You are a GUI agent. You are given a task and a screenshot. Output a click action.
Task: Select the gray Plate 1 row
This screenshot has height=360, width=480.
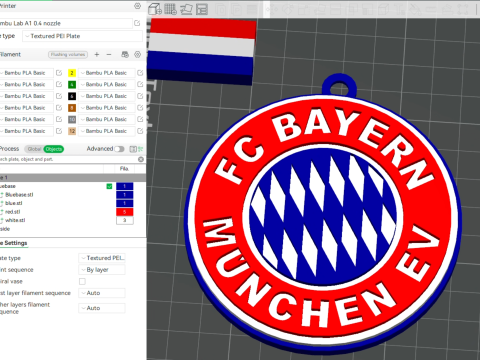pyautogui.click(x=73, y=178)
